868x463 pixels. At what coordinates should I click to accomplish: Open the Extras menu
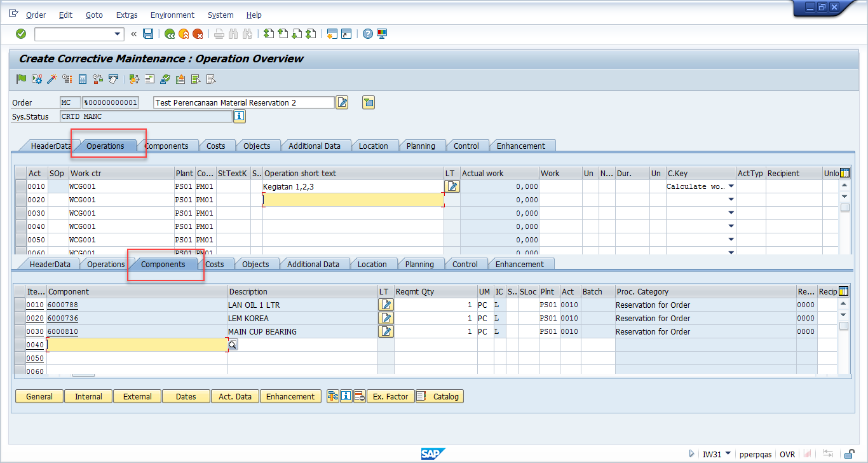click(x=126, y=15)
